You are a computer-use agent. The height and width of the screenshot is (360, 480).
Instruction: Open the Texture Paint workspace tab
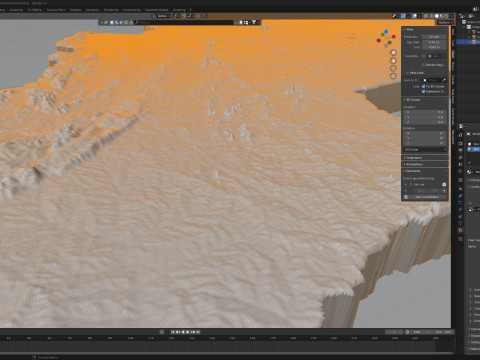pos(56,10)
